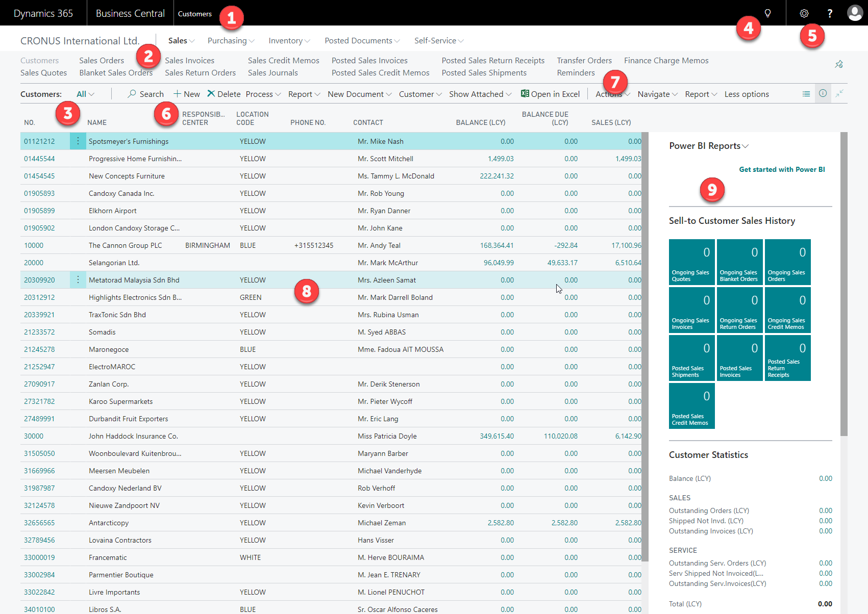
Task: Open the Sales Orders page
Action: [102, 61]
